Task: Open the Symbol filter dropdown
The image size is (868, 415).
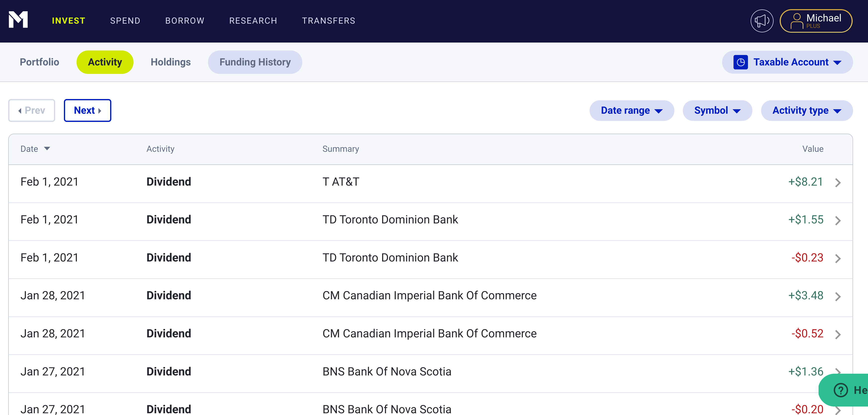Action: tap(717, 110)
